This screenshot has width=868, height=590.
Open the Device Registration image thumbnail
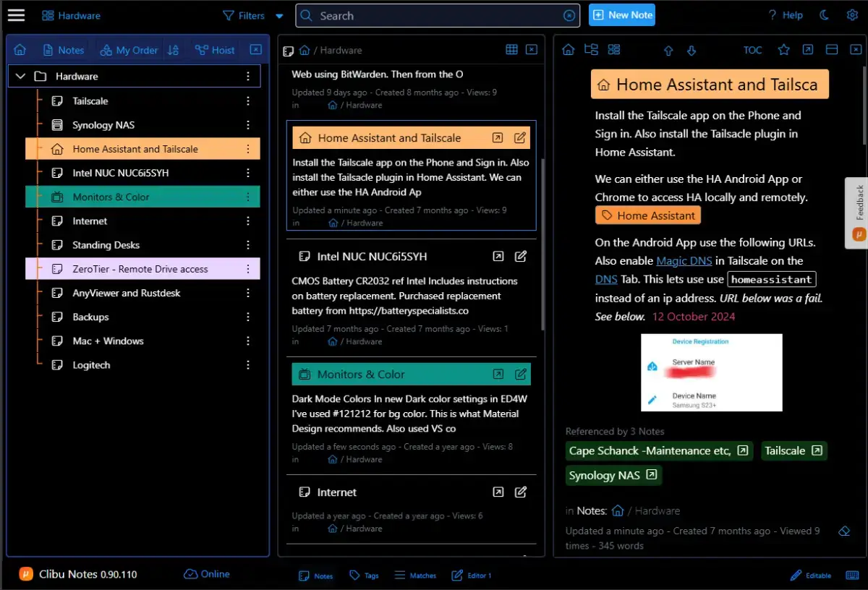tap(712, 372)
